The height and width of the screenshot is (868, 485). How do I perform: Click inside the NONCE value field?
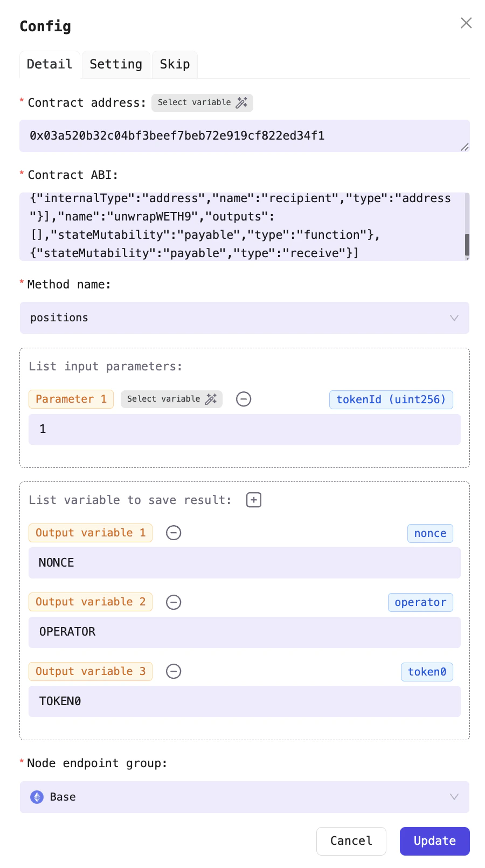244,563
